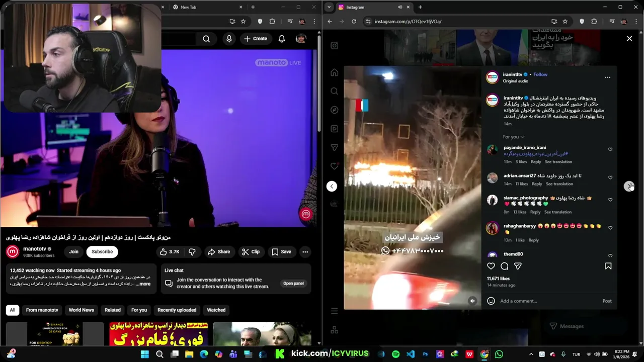Open more actions menu beside Save
Screen dimensions: 644x362
[x=305, y=252]
